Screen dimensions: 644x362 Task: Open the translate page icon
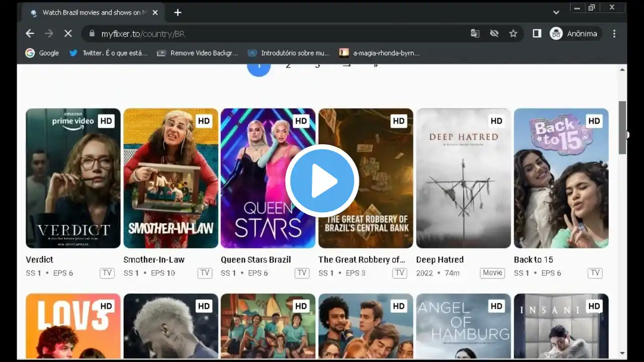tap(475, 34)
